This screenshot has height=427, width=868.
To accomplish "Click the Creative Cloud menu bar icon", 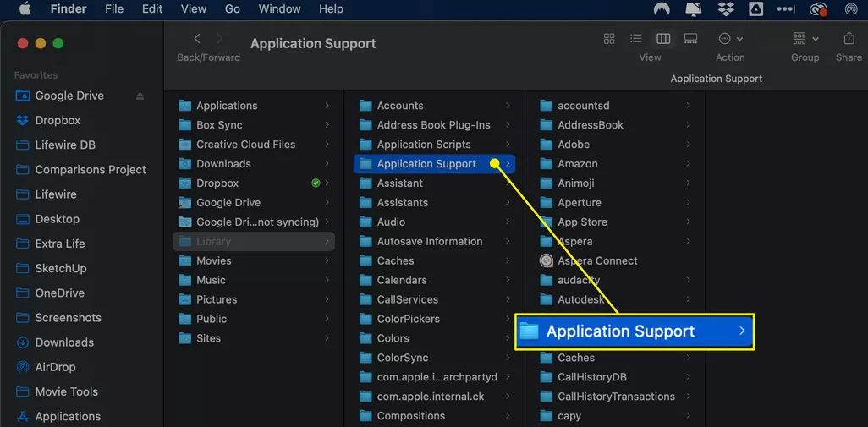I will 817,8.
